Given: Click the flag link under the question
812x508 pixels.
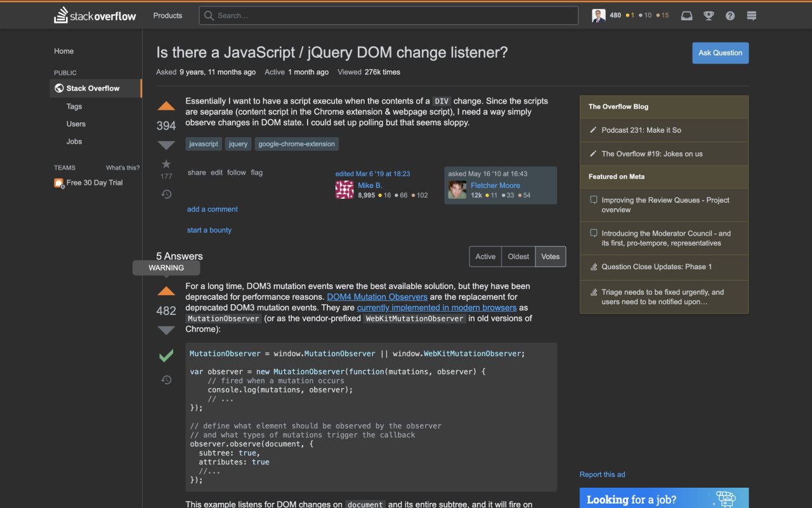Looking at the screenshot, I should [256, 173].
